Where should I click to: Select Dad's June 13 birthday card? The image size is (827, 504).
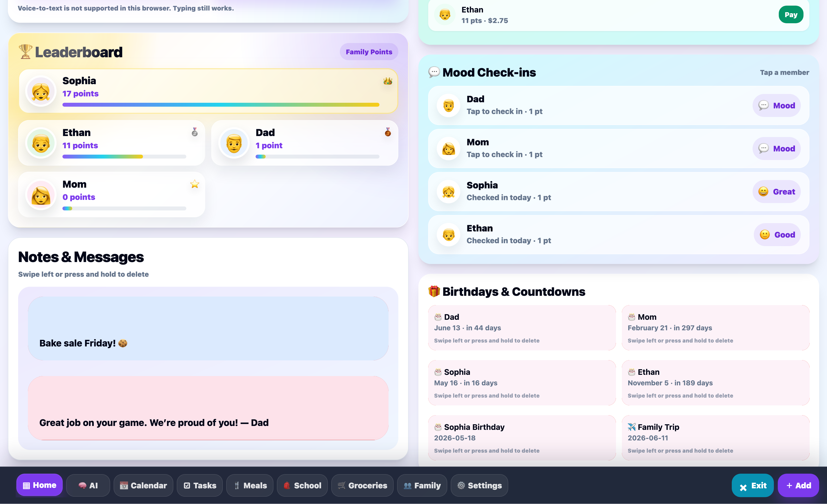pos(522,328)
